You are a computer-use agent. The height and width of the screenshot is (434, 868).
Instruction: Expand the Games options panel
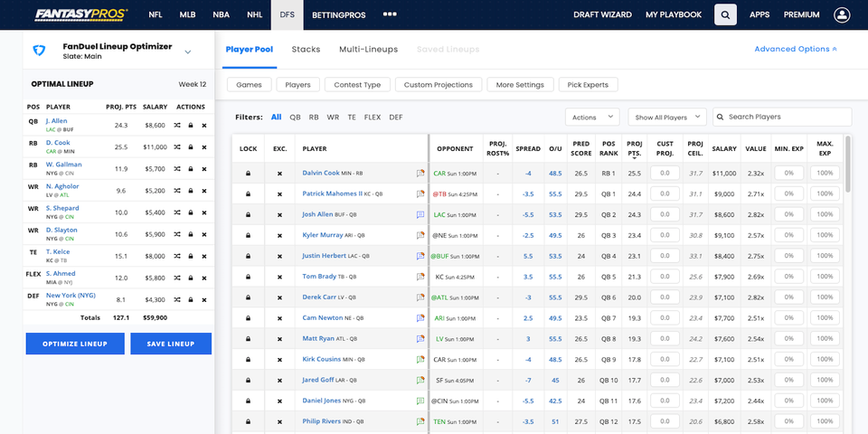pos(250,85)
